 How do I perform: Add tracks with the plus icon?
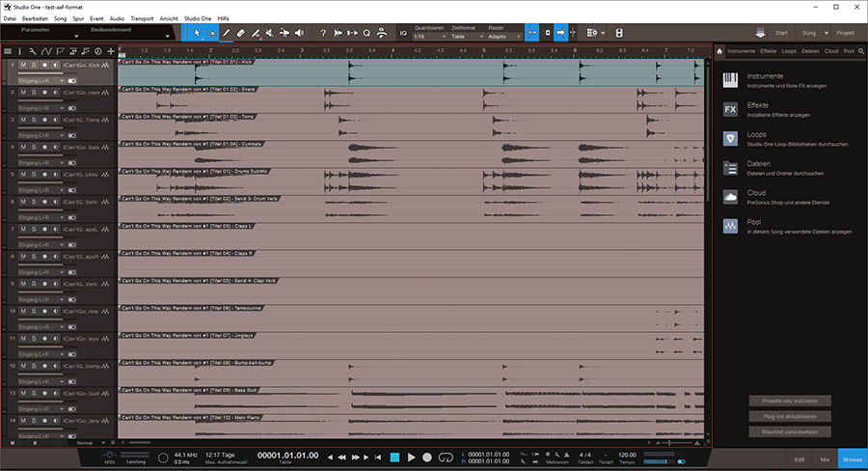(x=111, y=51)
